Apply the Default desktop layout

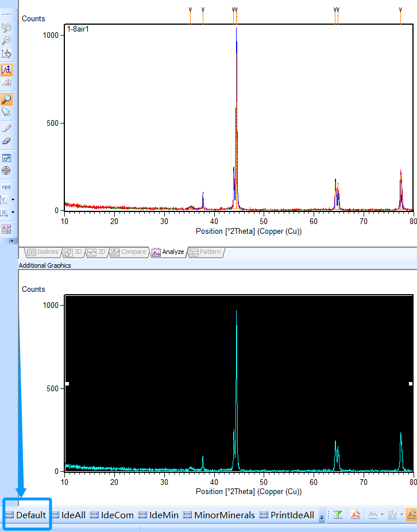coord(26,515)
